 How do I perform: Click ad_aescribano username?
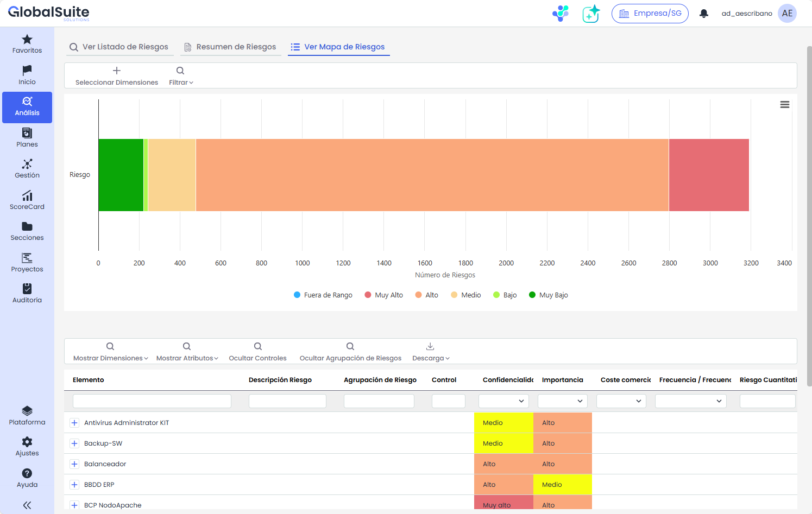(747, 14)
